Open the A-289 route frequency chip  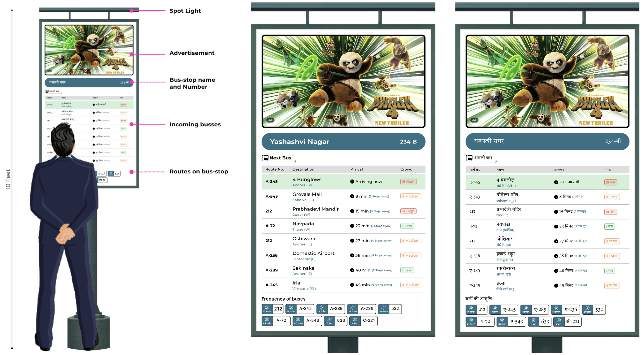(x=330, y=309)
